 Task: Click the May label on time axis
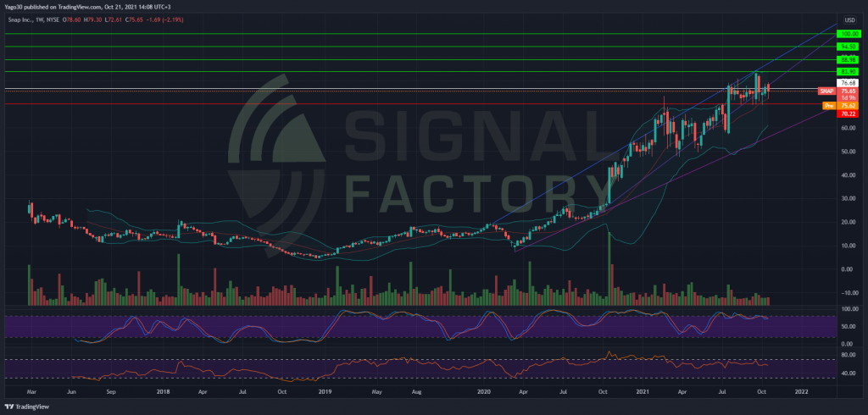coord(377,392)
